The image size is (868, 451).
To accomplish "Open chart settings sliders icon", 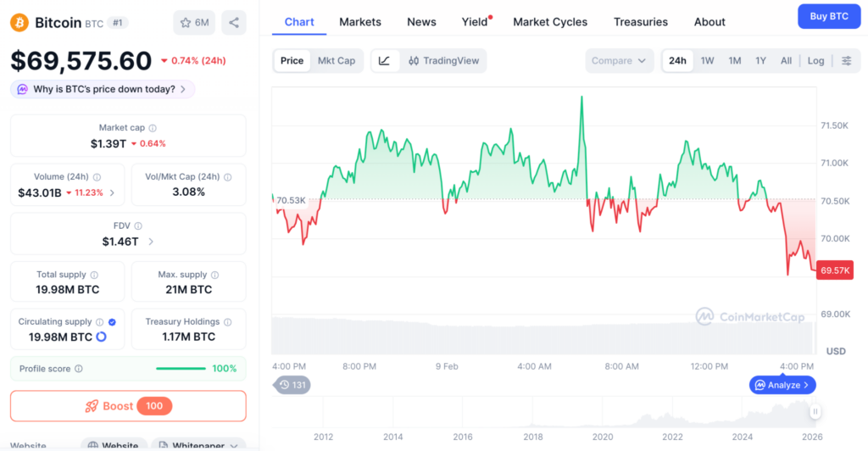I will coord(846,61).
